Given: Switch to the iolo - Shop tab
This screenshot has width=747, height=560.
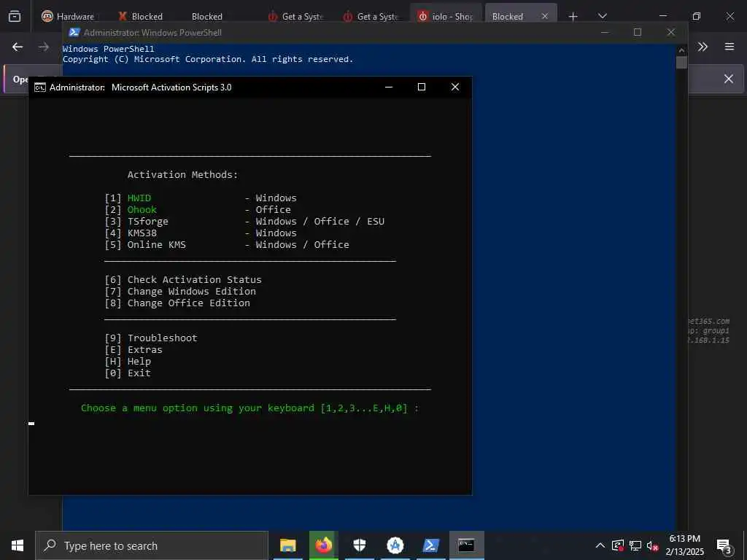Looking at the screenshot, I should coord(446,16).
